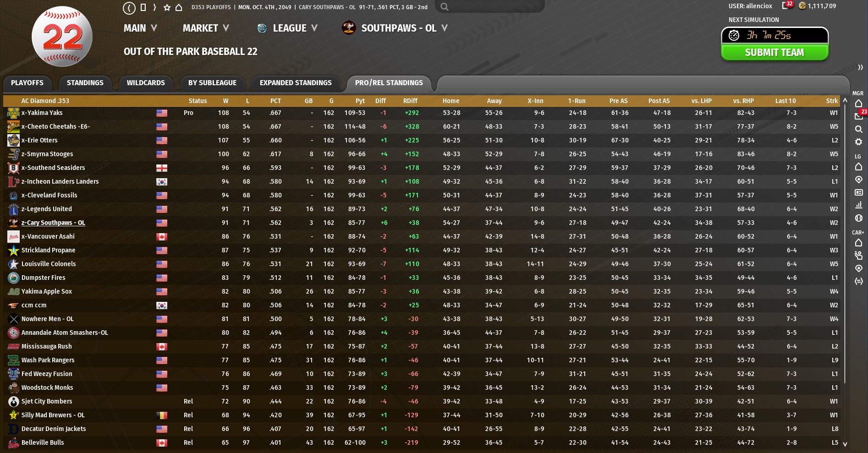The width and height of the screenshot is (868, 453).
Task: Click the standings scrollbar up arrow
Action: tap(845, 100)
